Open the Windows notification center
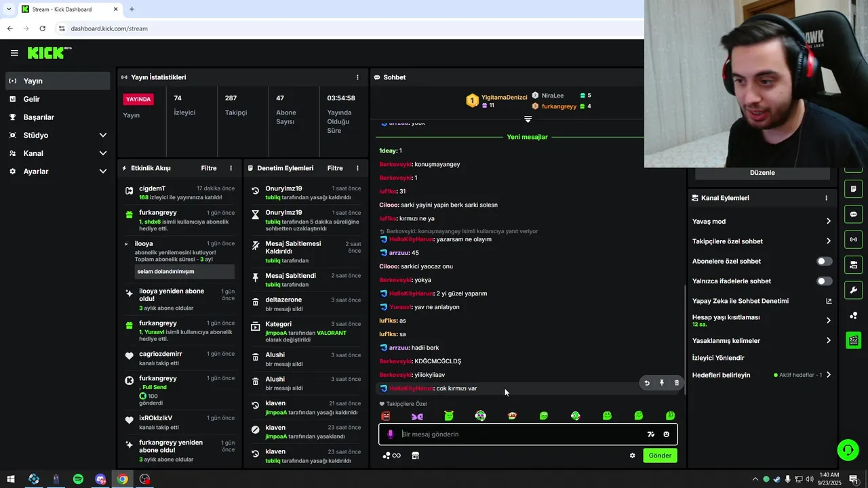868x488 pixels. coord(853,479)
